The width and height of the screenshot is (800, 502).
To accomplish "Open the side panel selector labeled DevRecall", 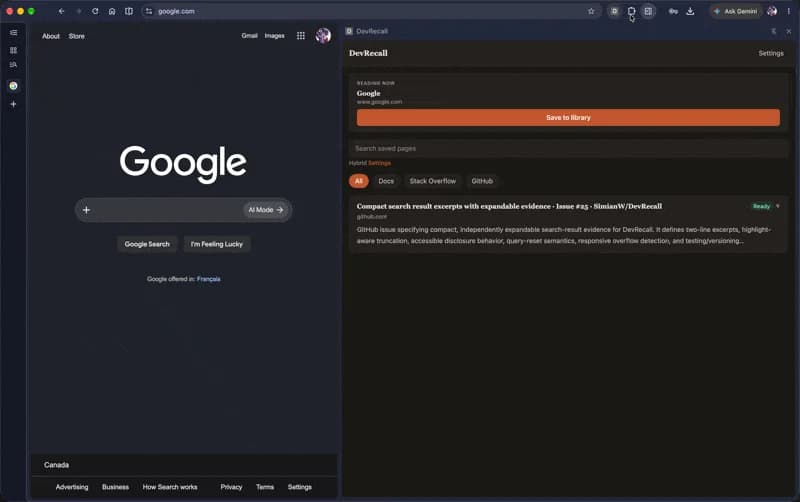I will 367,31.
